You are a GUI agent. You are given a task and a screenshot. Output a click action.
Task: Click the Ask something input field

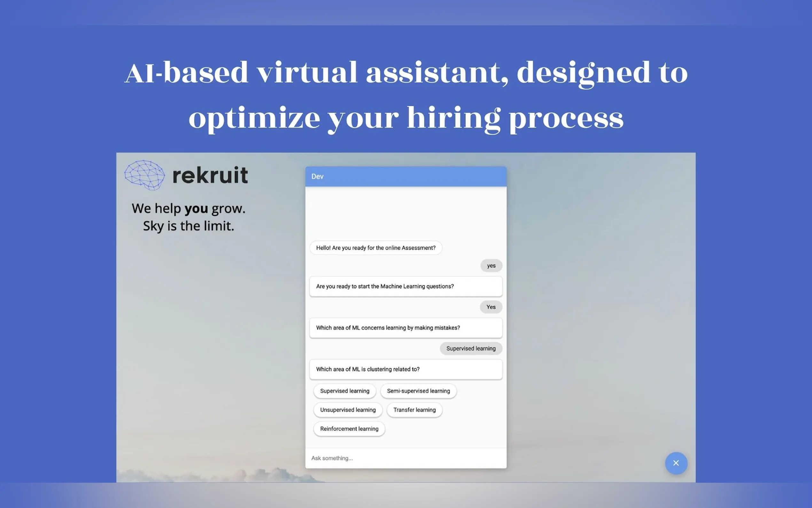pyautogui.click(x=405, y=458)
